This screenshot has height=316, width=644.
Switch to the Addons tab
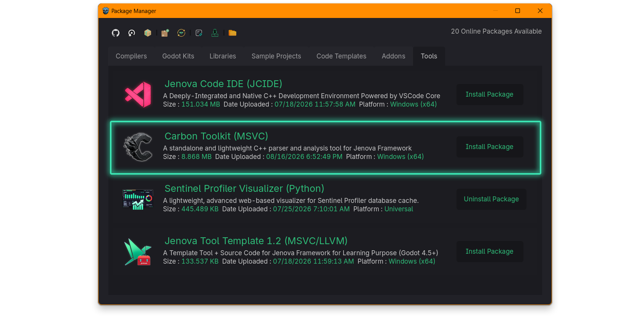pos(394,56)
